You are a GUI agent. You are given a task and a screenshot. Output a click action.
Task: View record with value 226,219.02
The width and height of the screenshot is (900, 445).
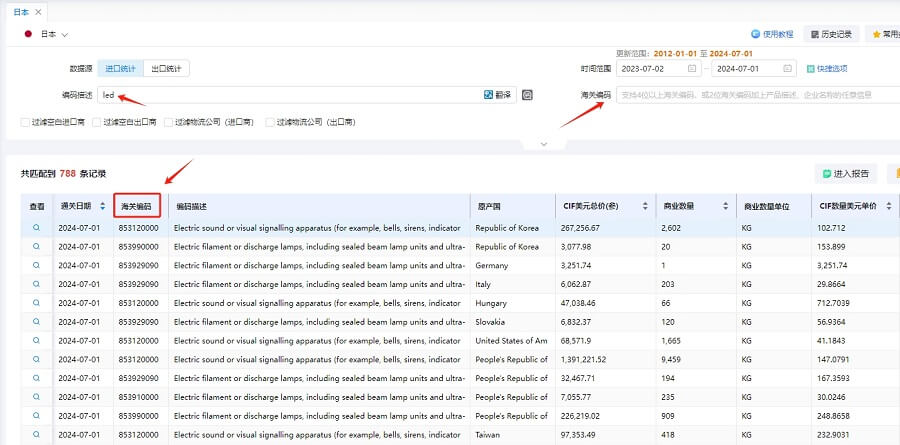coord(36,416)
